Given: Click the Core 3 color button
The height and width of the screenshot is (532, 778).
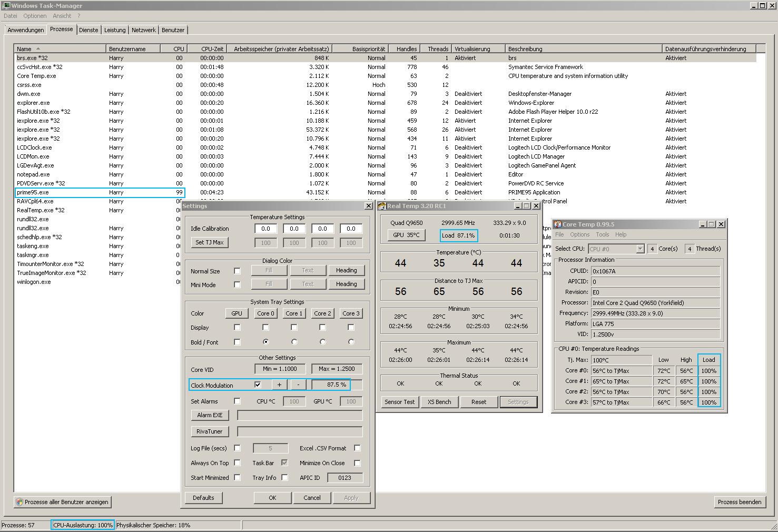Looking at the screenshot, I should tap(351, 313).
